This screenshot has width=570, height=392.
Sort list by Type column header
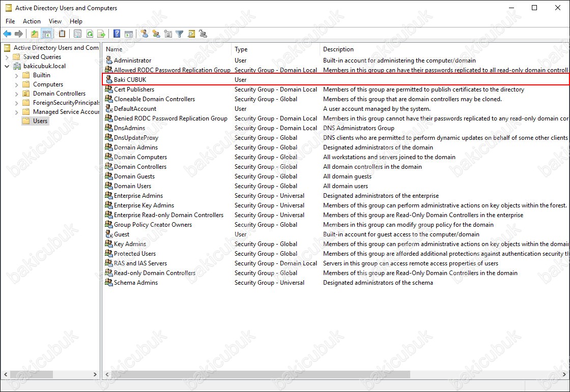click(275, 49)
